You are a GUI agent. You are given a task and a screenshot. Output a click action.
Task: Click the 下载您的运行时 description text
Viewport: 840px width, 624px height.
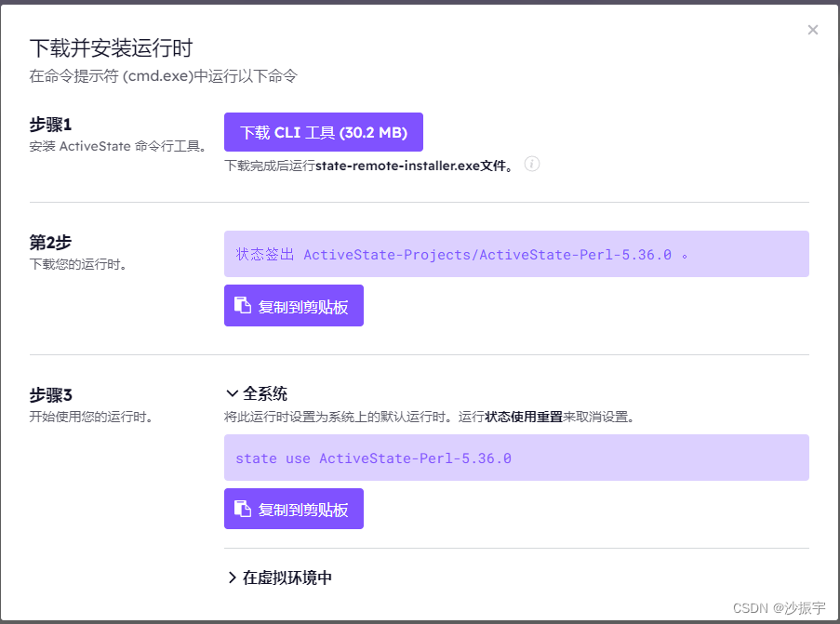pyautogui.click(x=78, y=264)
